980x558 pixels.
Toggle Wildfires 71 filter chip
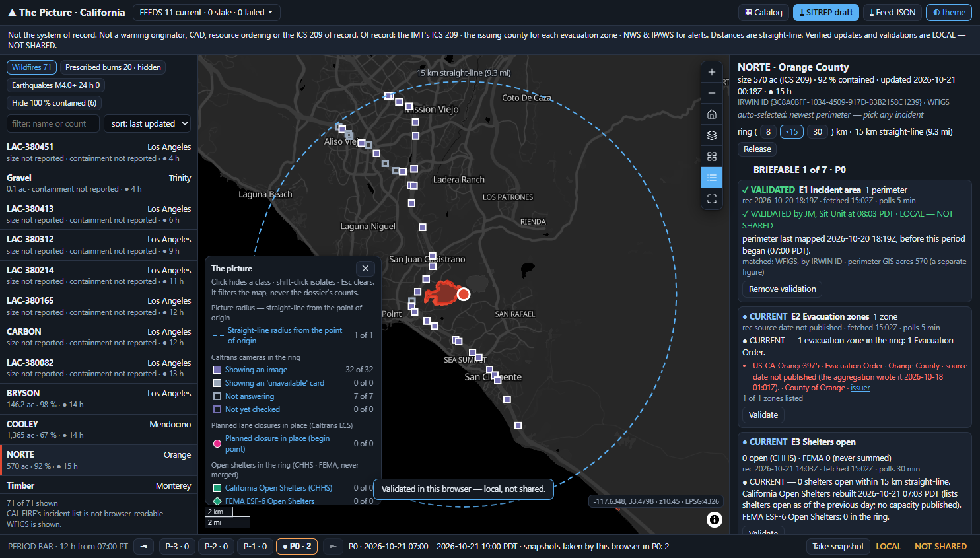(31, 67)
